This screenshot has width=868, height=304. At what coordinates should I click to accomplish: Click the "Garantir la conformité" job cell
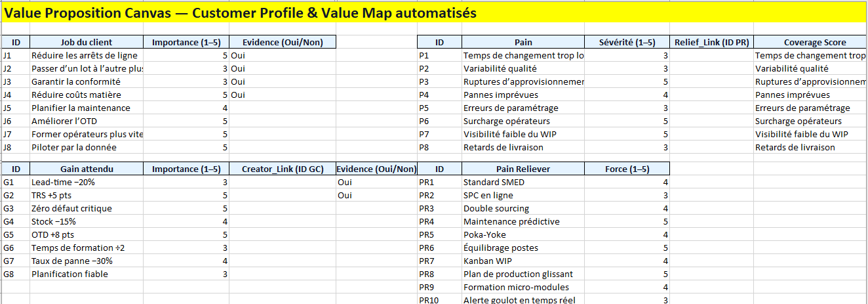point(86,81)
